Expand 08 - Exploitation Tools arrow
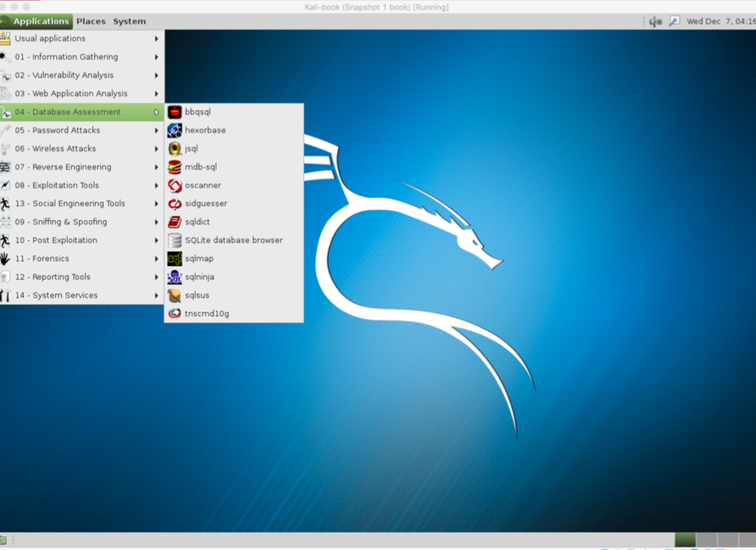Screen dimensions: 756x550 tap(156, 185)
